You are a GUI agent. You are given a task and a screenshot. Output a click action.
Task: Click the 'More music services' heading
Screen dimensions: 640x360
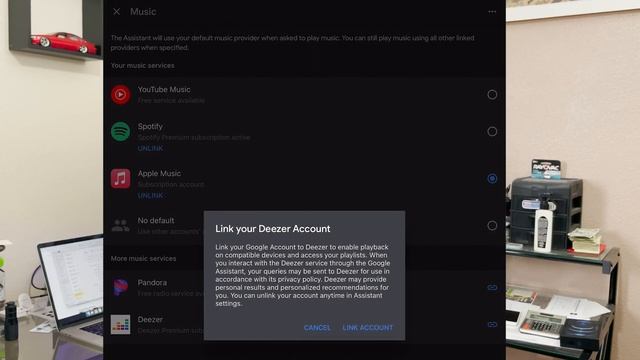(143, 259)
